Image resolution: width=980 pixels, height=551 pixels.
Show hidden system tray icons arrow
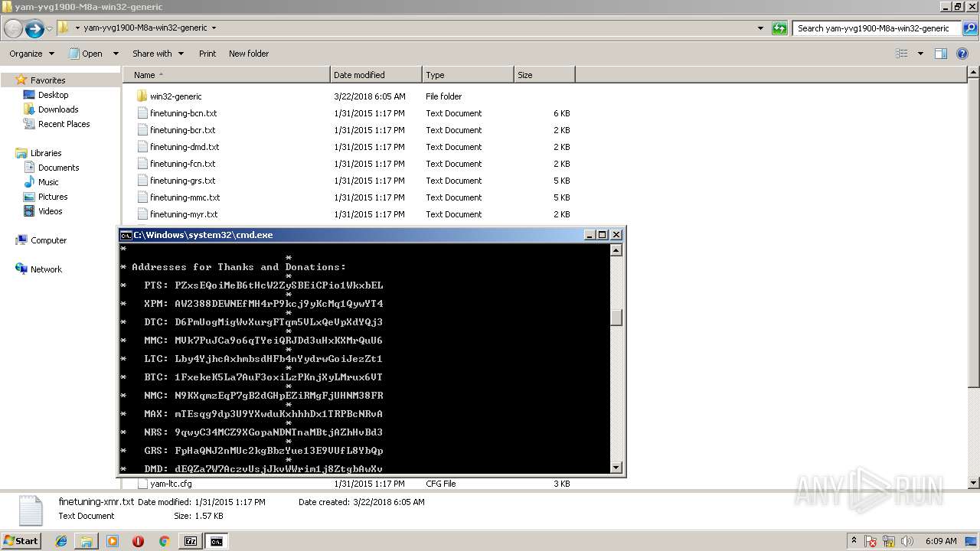(854, 541)
